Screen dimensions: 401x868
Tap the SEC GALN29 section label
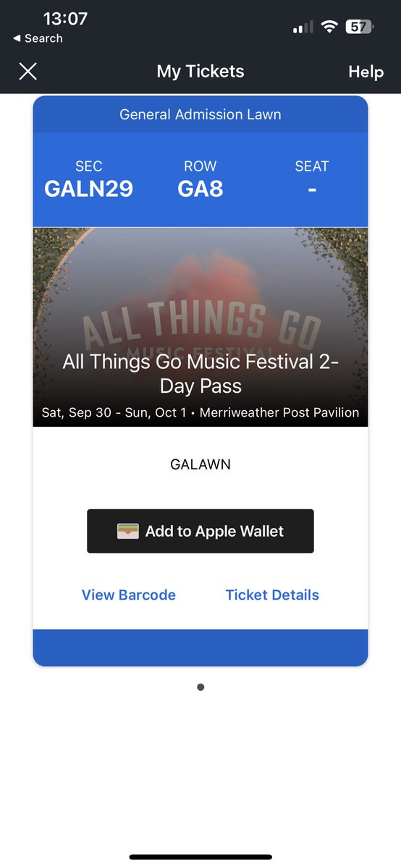pos(89,179)
